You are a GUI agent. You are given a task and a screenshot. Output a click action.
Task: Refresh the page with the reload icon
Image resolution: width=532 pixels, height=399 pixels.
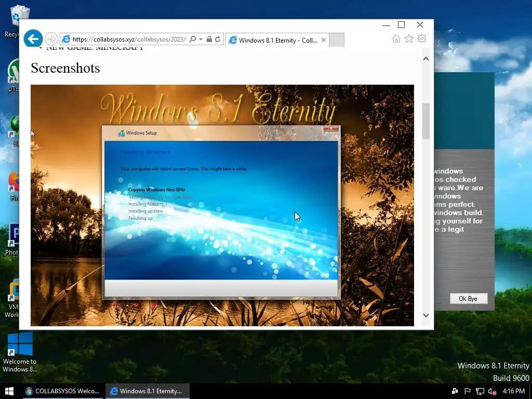coord(218,39)
